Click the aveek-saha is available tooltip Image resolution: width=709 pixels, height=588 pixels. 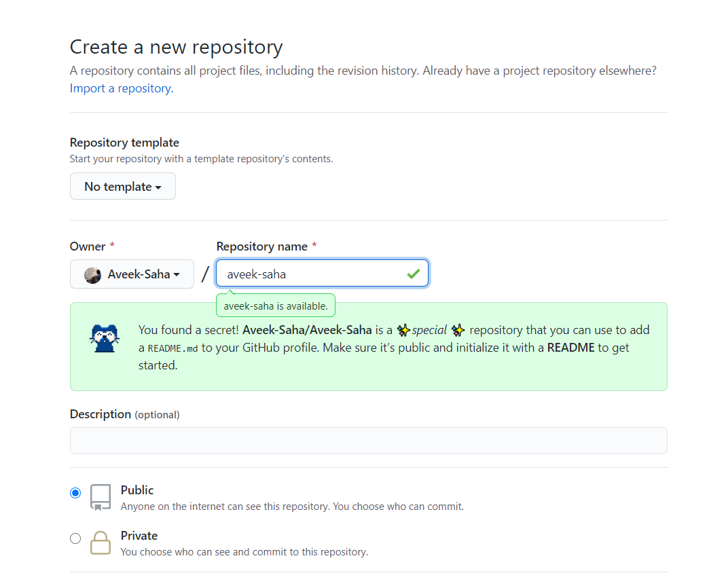pos(275,306)
